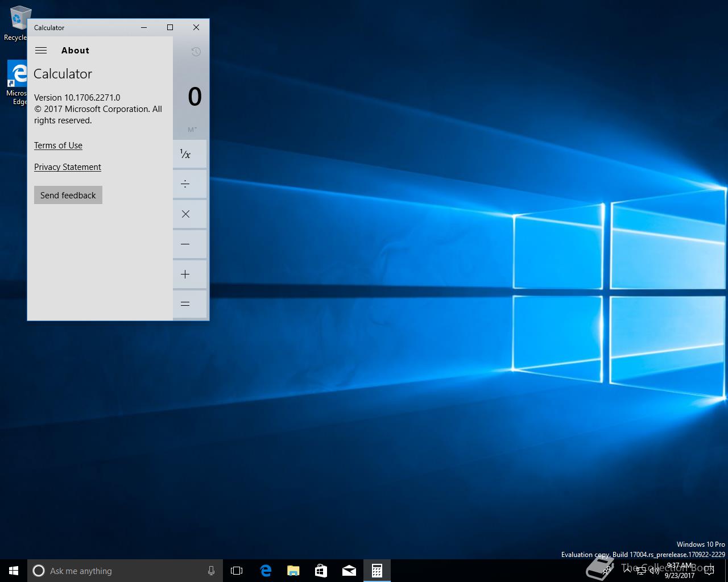The height and width of the screenshot is (582, 728).
Task: Click the Ask me anything search box
Action: 125,571
